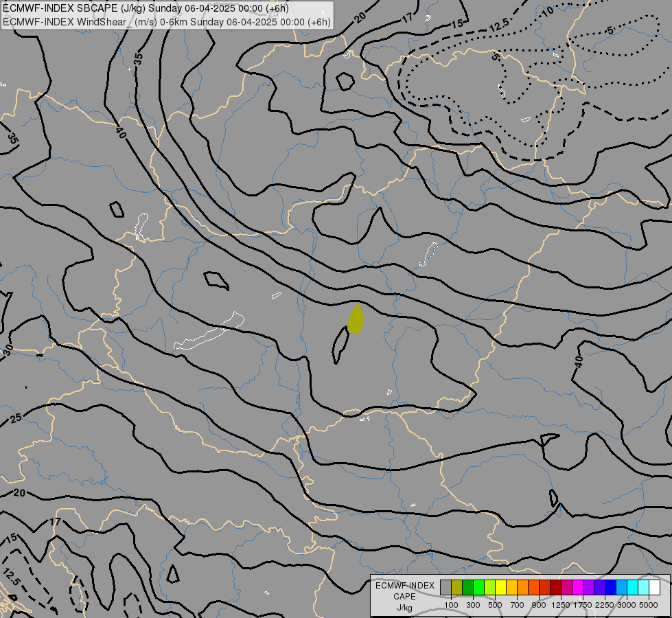The image size is (672, 618).
Task: Select the gray swatch in the CAPE legend
Action: (x=445, y=588)
